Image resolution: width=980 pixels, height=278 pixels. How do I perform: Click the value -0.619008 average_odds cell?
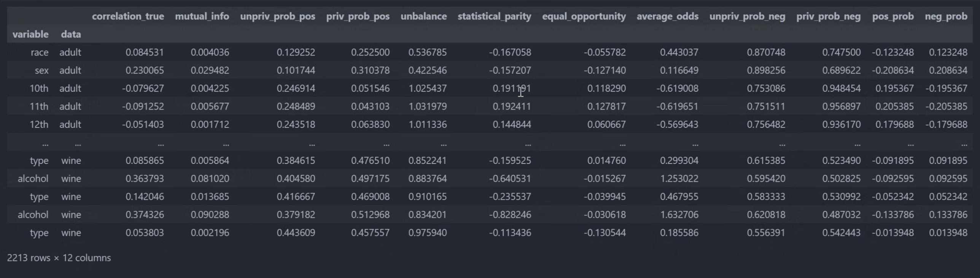coord(678,88)
